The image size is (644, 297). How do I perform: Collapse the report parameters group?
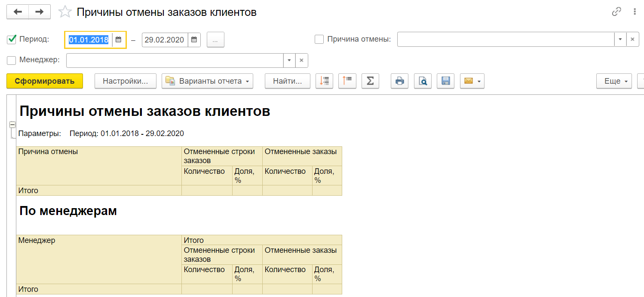point(12,125)
